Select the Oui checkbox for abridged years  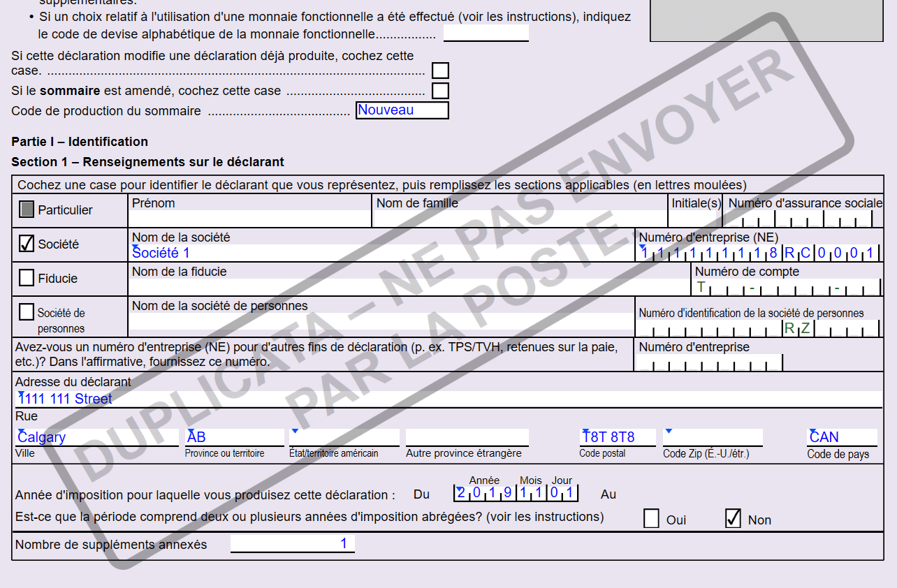click(x=651, y=519)
